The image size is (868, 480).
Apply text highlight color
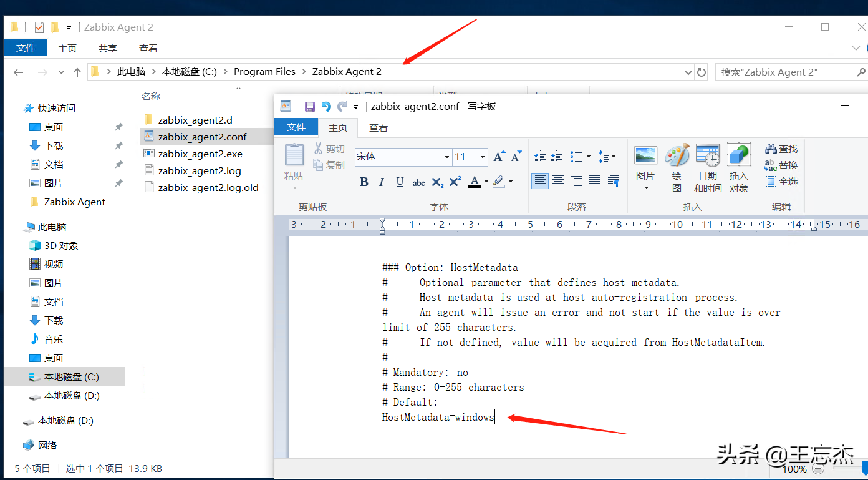pos(499,182)
